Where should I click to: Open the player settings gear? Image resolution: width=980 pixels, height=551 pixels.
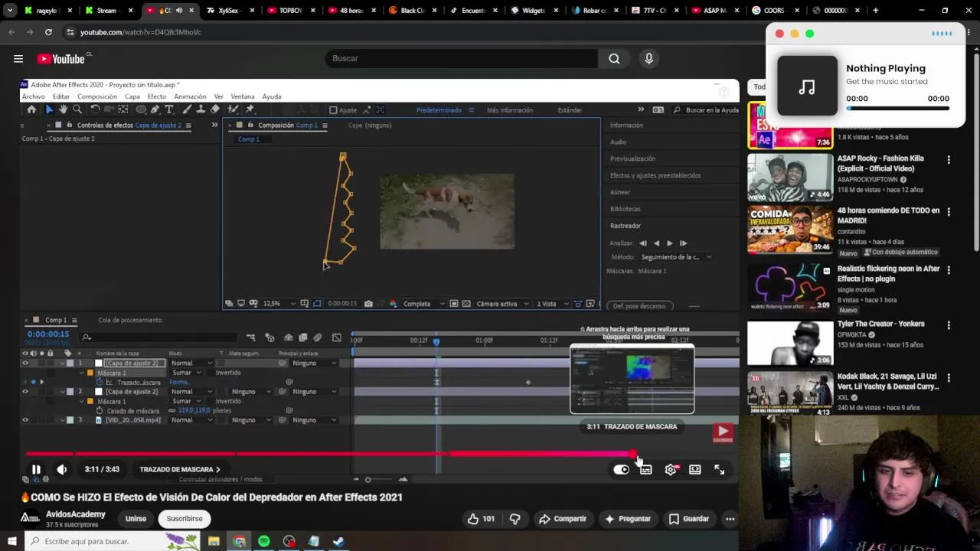[x=670, y=470]
